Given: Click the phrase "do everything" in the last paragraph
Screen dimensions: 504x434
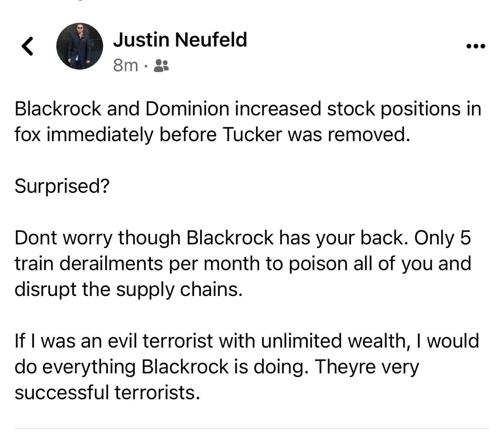Looking at the screenshot, I should pyautogui.click(x=75, y=367).
